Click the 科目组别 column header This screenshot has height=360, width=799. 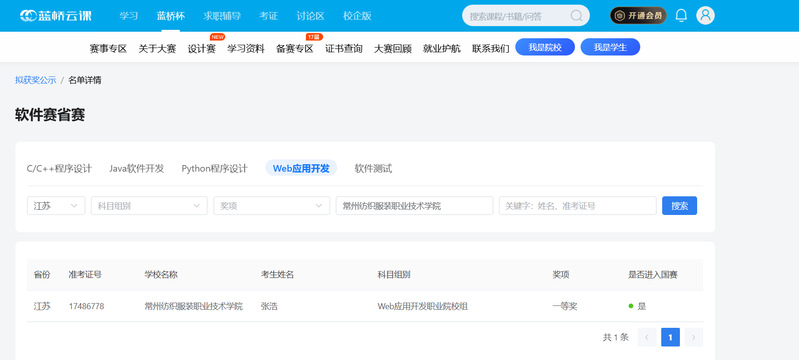pyautogui.click(x=394, y=275)
